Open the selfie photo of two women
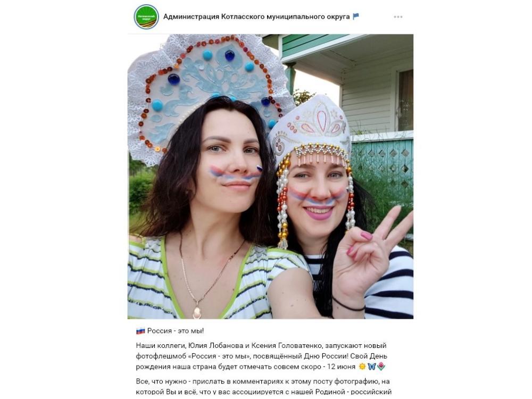The height and width of the screenshot is (399, 532). pos(270,177)
